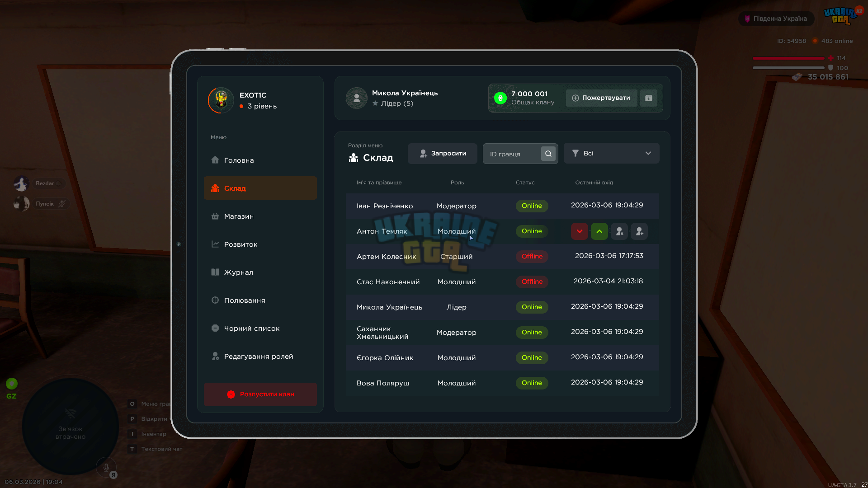Click the chart icon next to Розвиток
The width and height of the screenshot is (868, 488).
[215, 244]
